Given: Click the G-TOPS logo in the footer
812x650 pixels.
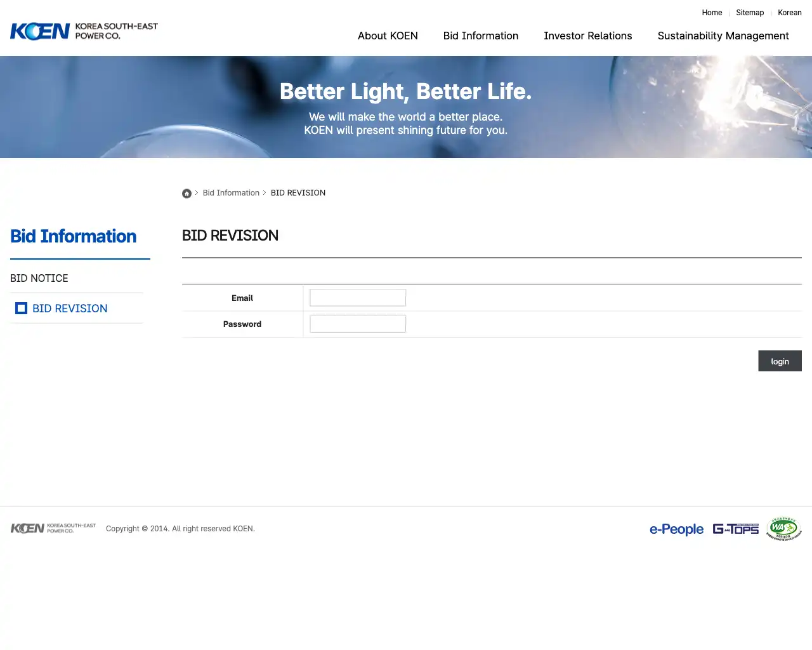Looking at the screenshot, I should point(735,528).
